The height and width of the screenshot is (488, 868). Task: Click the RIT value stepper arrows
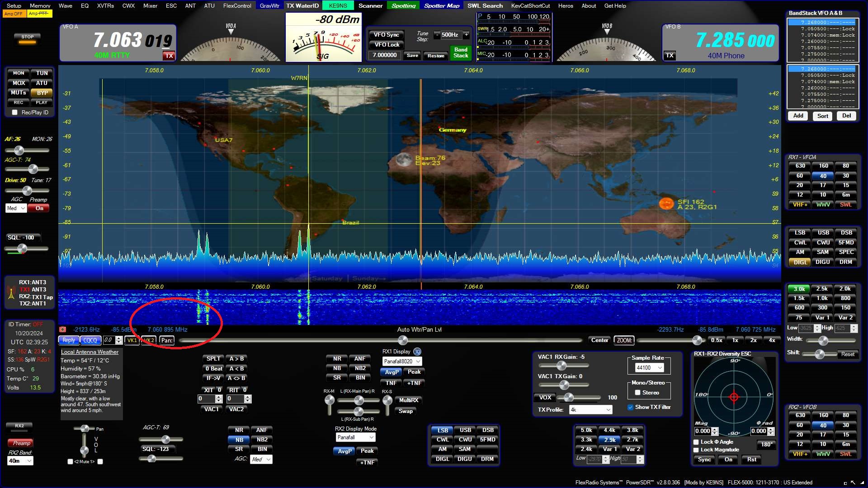click(x=247, y=399)
